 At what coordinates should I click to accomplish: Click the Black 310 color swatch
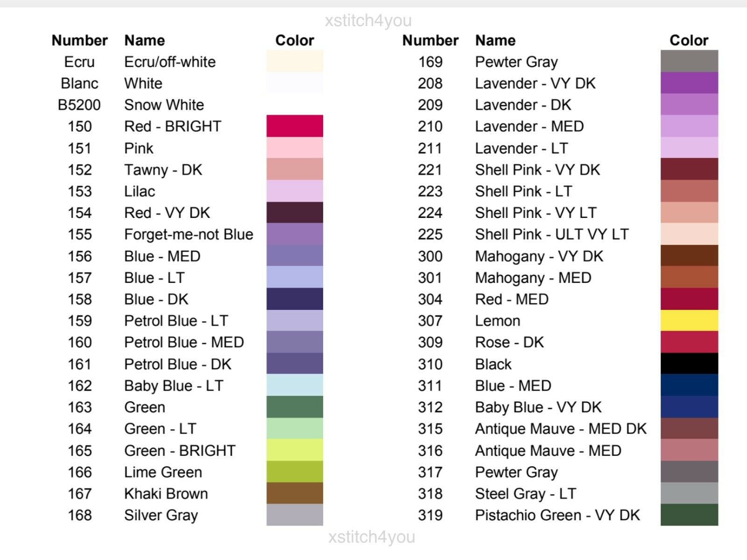pyautogui.click(x=689, y=364)
